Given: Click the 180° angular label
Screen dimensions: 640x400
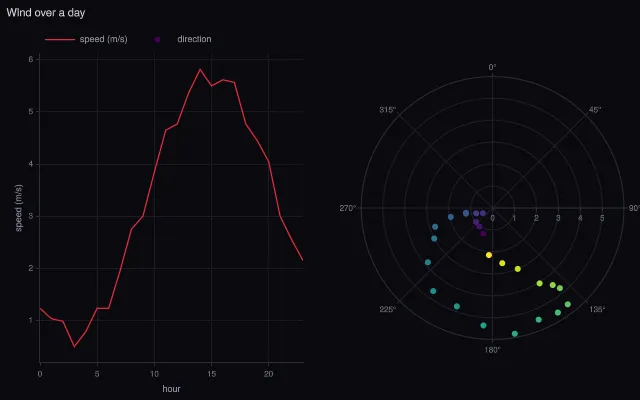Looking at the screenshot, I should 492,350.
